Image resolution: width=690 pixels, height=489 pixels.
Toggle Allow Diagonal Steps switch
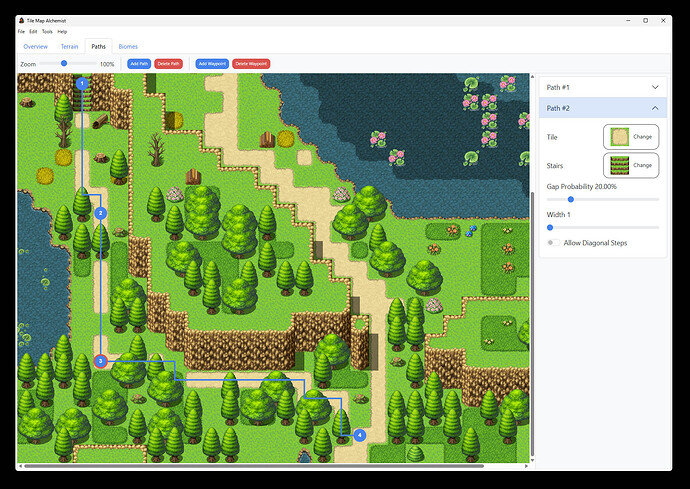pos(554,243)
